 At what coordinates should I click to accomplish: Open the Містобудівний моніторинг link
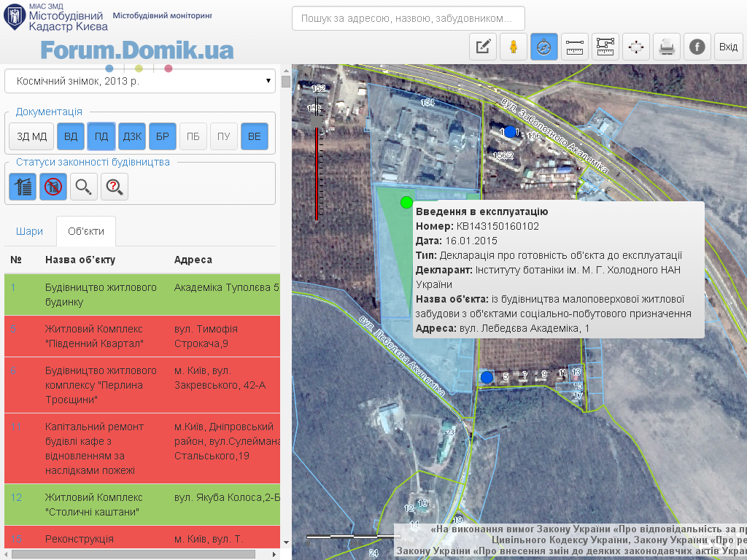pos(162,16)
